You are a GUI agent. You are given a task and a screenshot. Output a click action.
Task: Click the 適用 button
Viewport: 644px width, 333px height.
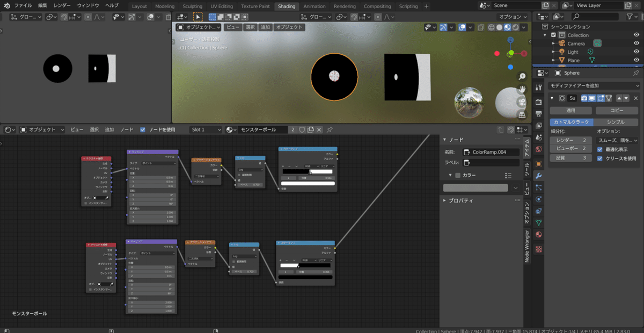coord(572,110)
